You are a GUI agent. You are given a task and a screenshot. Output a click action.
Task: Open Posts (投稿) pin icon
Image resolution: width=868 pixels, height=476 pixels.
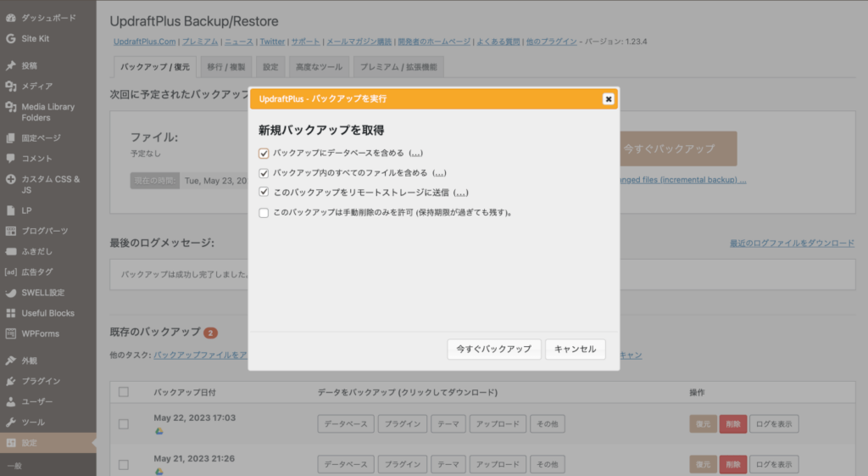click(10, 65)
